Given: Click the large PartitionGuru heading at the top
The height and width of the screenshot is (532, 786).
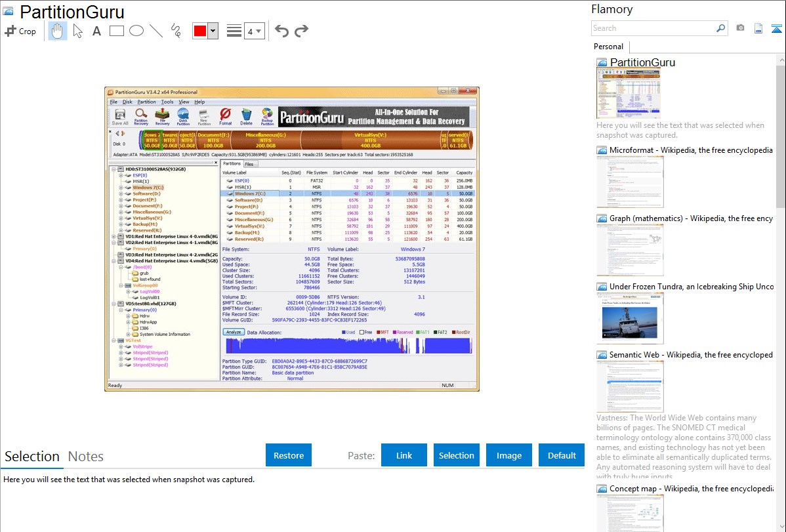Looking at the screenshot, I should tap(72, 12).
